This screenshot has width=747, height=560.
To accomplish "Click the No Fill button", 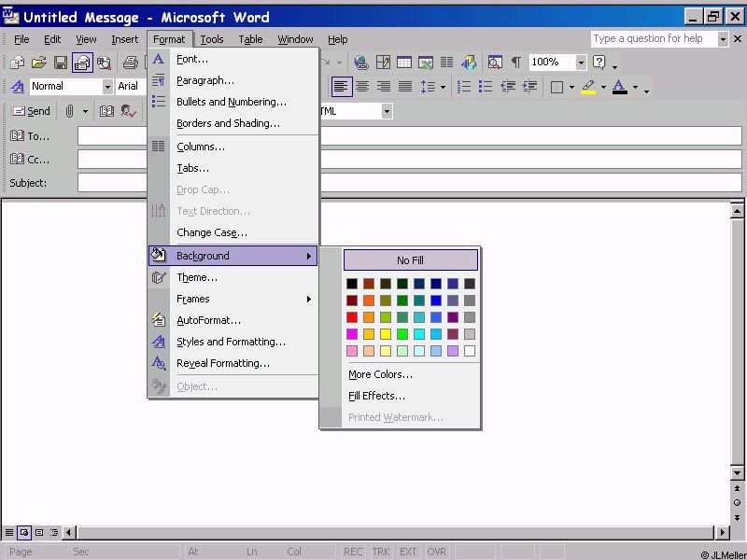I will (410, 260).
